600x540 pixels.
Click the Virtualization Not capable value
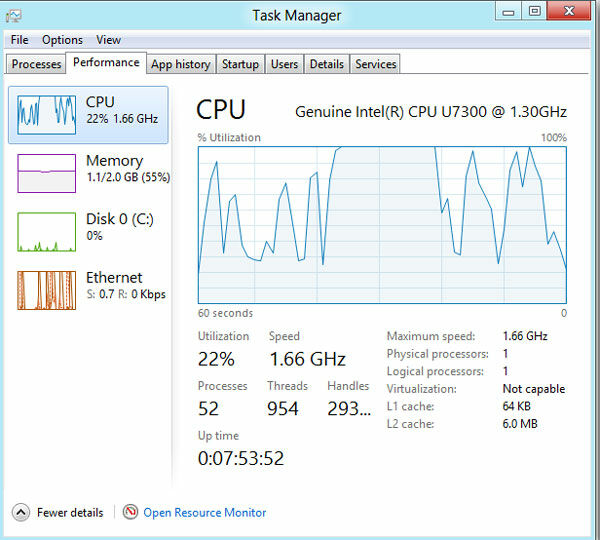[534, 389]
